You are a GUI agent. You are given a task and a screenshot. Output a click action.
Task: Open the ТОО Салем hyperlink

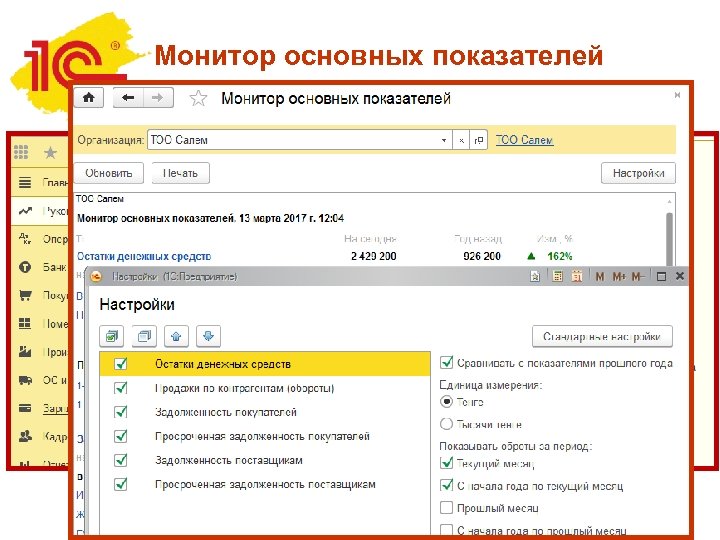(x=524, y=140)
